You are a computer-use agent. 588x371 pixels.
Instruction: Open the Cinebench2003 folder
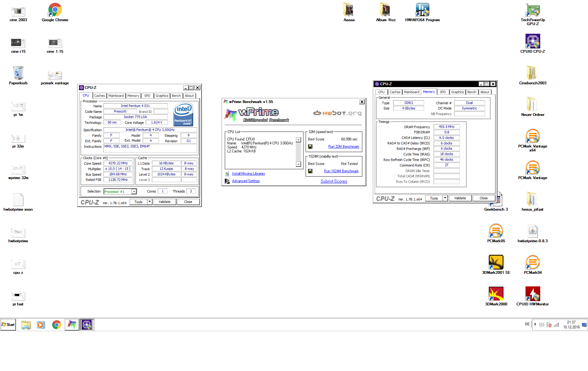[x=533, y=76]
